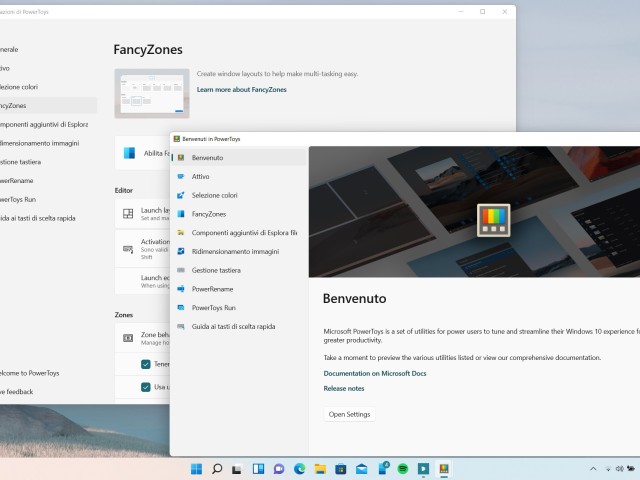Toggle the first checkbox under Zone behavior

coord(146,365)
